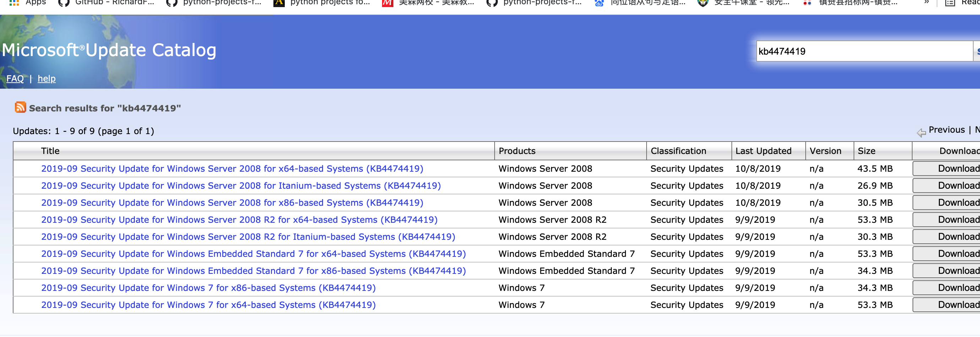980x337 pixels.
Task: Select the 'Search results for "kb4474419"' heading
Action: point(105,108)
